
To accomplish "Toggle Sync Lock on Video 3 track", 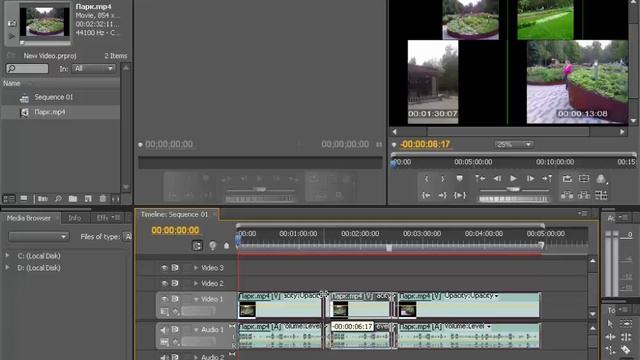I will point(175,268).
